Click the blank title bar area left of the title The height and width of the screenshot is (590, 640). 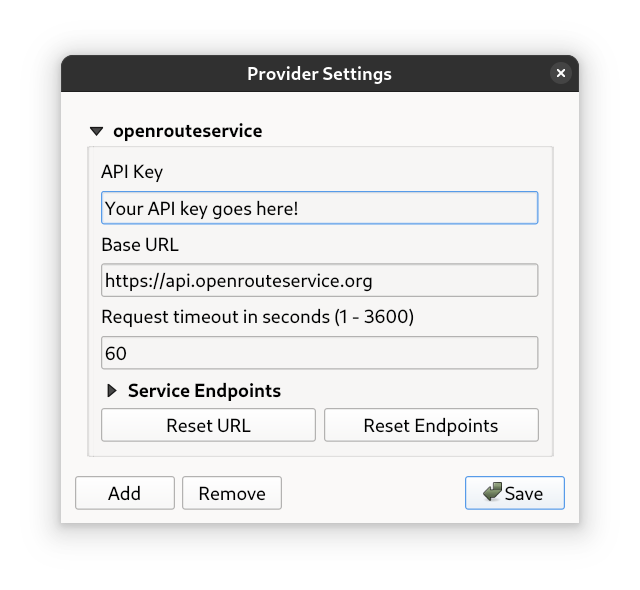(x=150, y=74)
